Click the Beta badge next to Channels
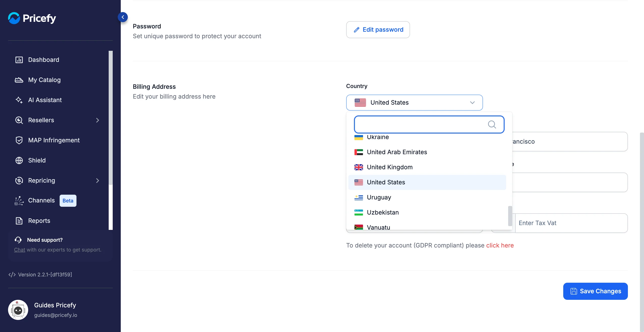The width and height of the screenshot is (644, 332). pyautogui.click(x=68, y=201)
